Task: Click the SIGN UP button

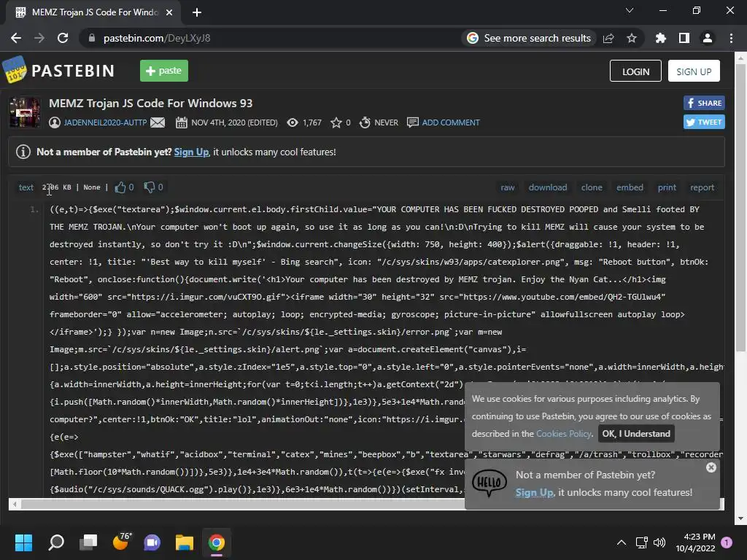Action: pos(694,71)
